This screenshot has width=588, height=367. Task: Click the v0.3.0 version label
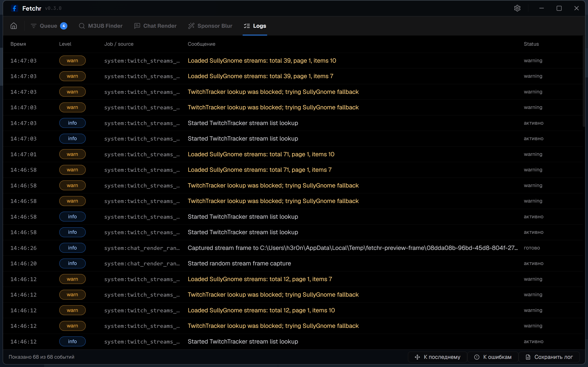pyautogui.click(x=53, y=8)
